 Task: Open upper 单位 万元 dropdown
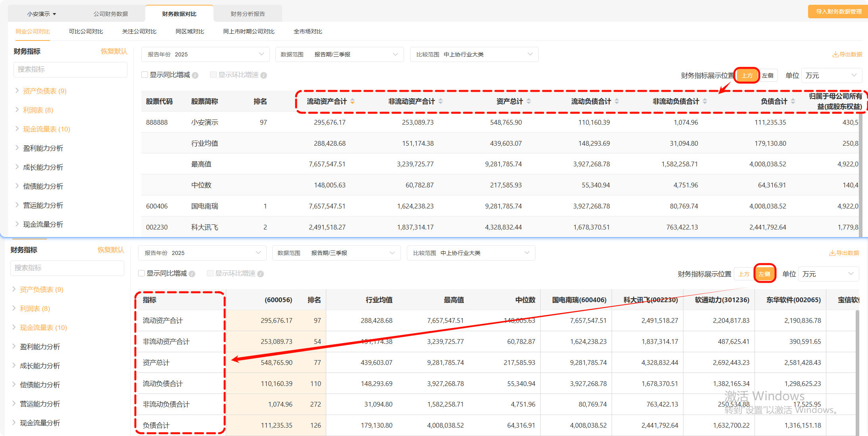coord(831,75)
